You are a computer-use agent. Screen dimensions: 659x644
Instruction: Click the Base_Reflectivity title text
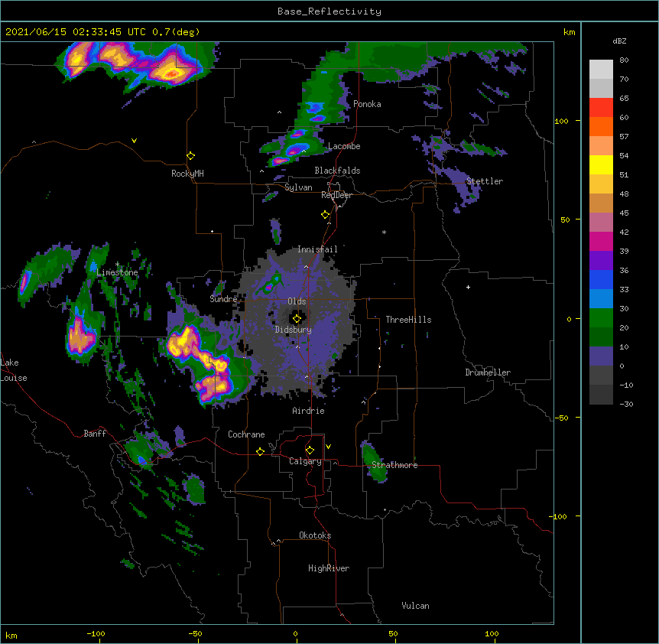(x=329, y=11)
